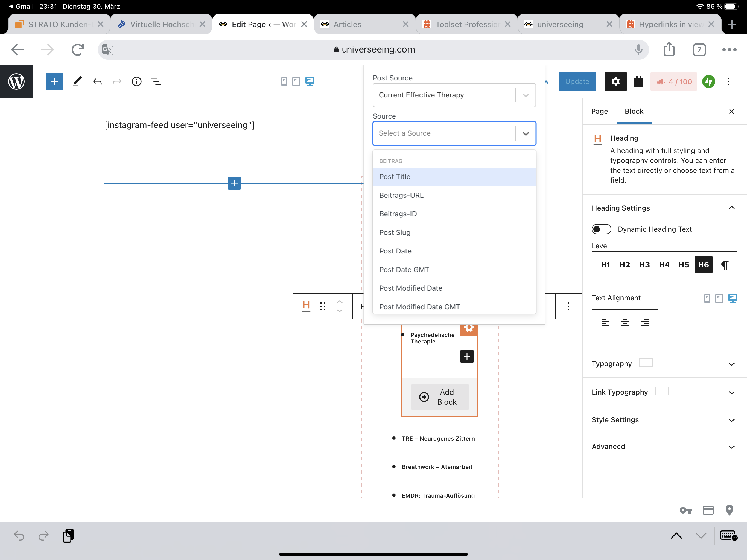Viewport: 747px width, 560px height.
Task: Switch to phone preview in top toolbar
Action: pos(284,81)
